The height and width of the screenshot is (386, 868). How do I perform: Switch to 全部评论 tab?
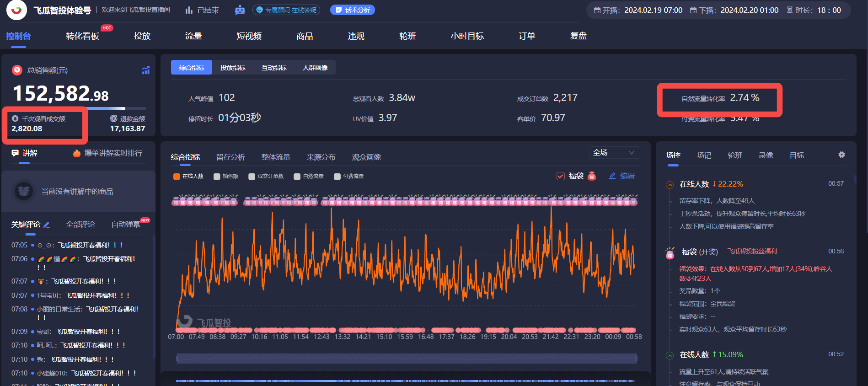point(80,225)
